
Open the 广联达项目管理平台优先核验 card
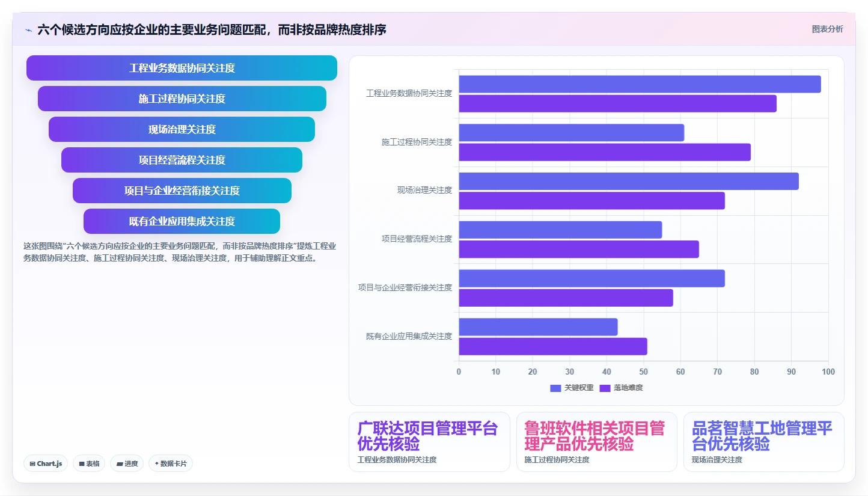(x=429, y=442)
